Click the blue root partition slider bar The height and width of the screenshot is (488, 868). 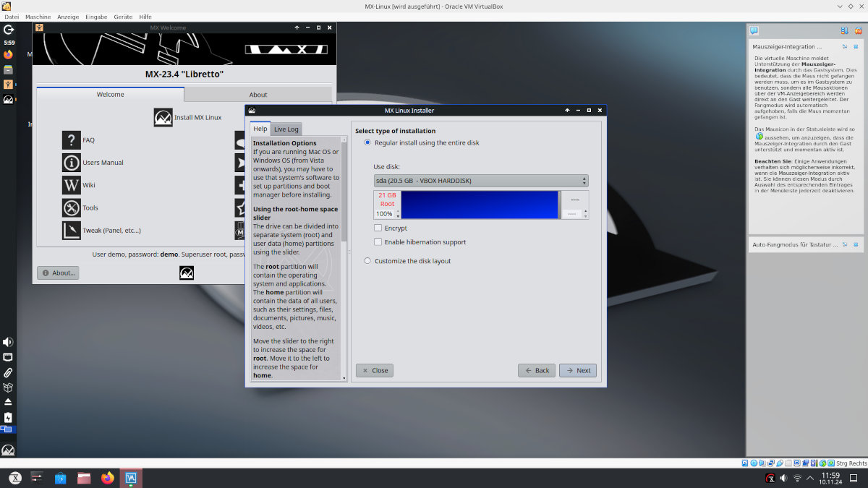[480, 205]
